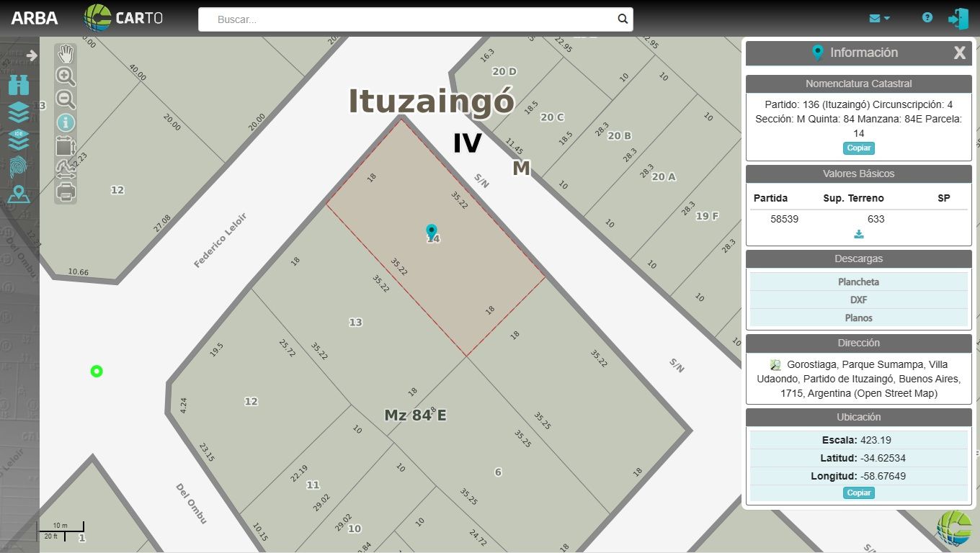
Task: Download the DXF file
Action: pyautogui.click(x=858, y=300)
